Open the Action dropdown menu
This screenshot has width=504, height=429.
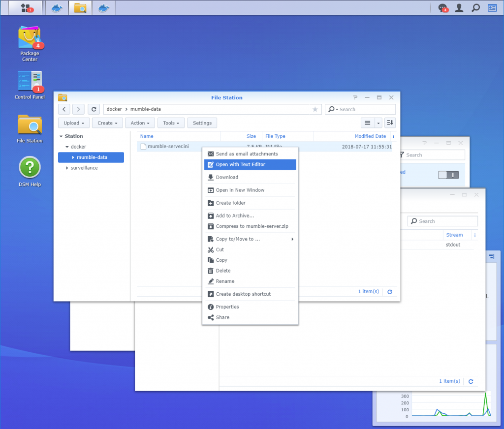pos(140,123)
